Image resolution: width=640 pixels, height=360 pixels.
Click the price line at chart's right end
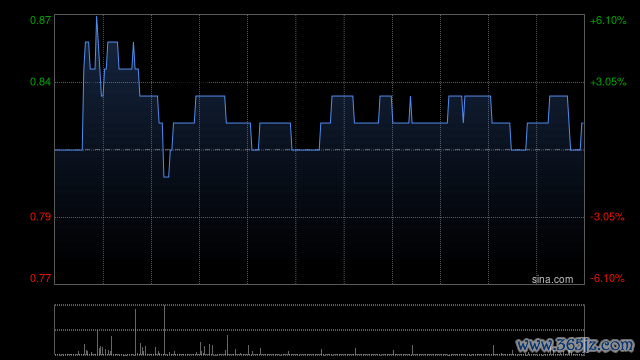coord(582,123)
